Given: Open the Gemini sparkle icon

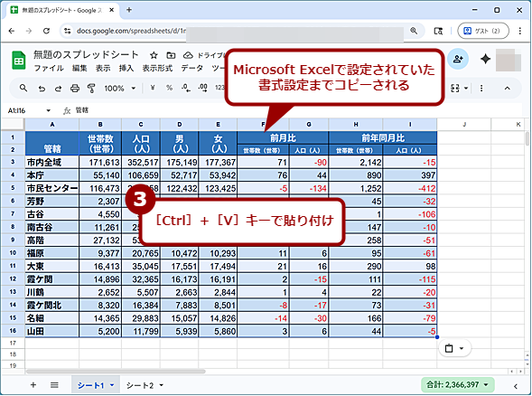Looking at the screenshot, I should click(485, 59).
